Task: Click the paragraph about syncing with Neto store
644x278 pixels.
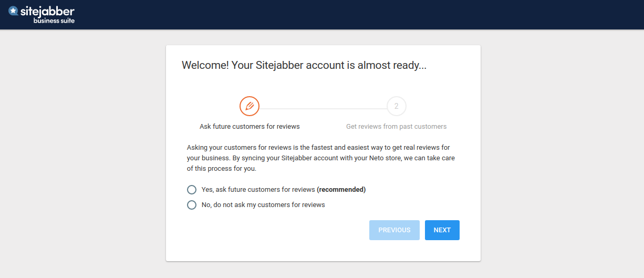Action: pos(321,158)
